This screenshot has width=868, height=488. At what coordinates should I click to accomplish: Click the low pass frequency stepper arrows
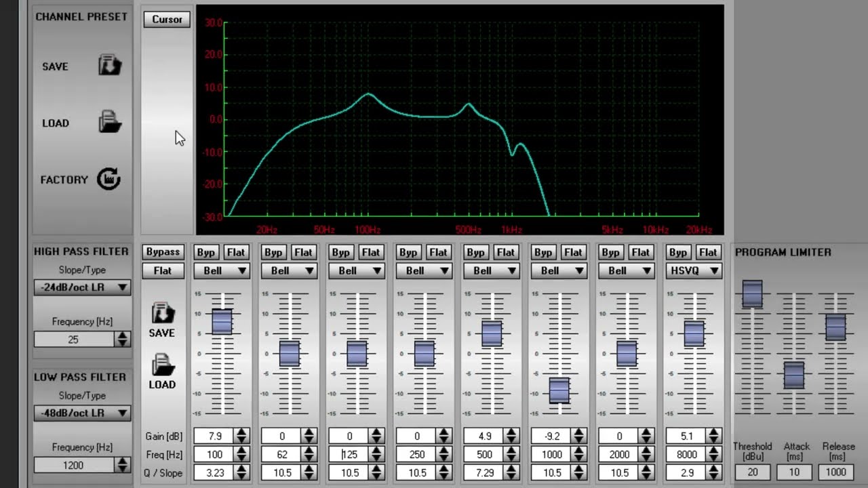click(x=122, y=465)
